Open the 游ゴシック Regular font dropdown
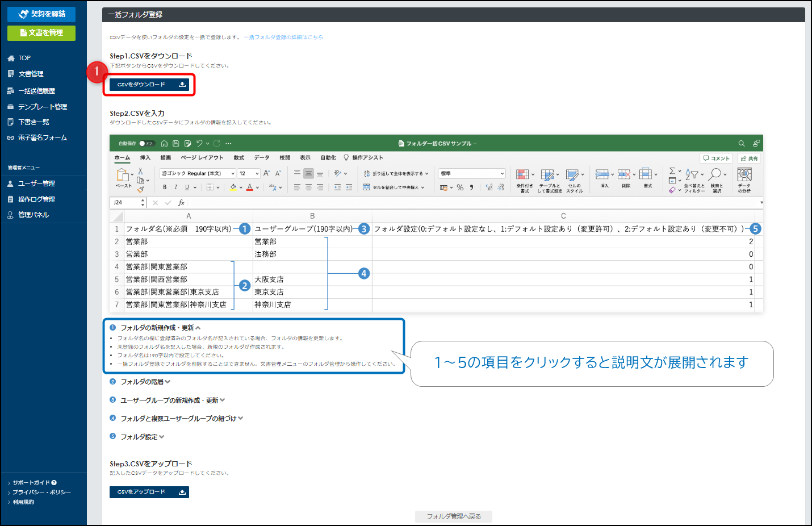The image size is (812, 526). tap(198, 173)
